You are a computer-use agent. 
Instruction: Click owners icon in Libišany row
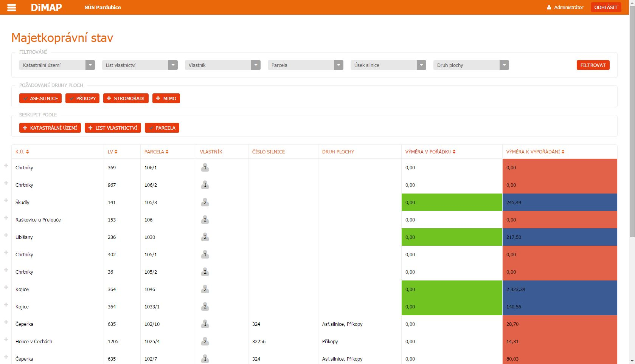205,237
